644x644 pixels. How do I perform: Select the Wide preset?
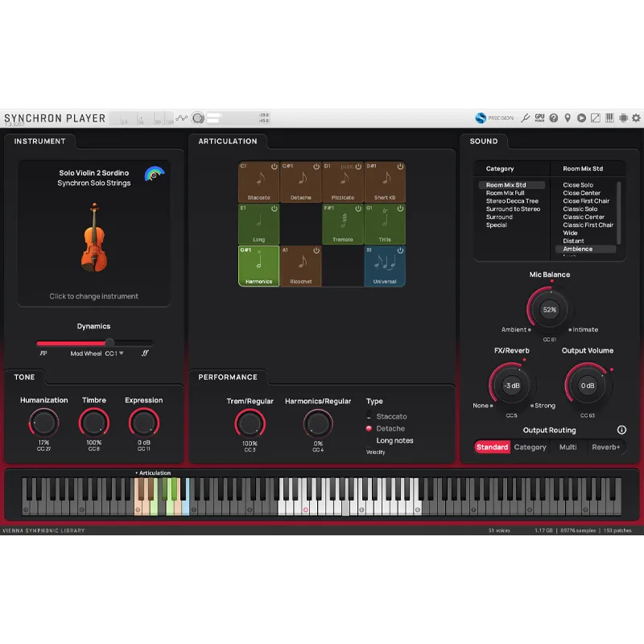coord(570,233)
